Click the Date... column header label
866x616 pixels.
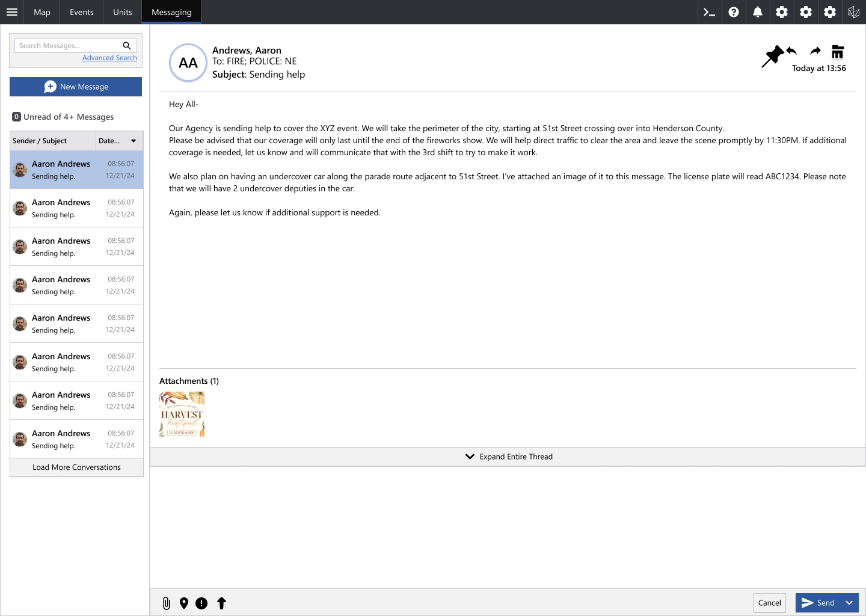point(109,141)
